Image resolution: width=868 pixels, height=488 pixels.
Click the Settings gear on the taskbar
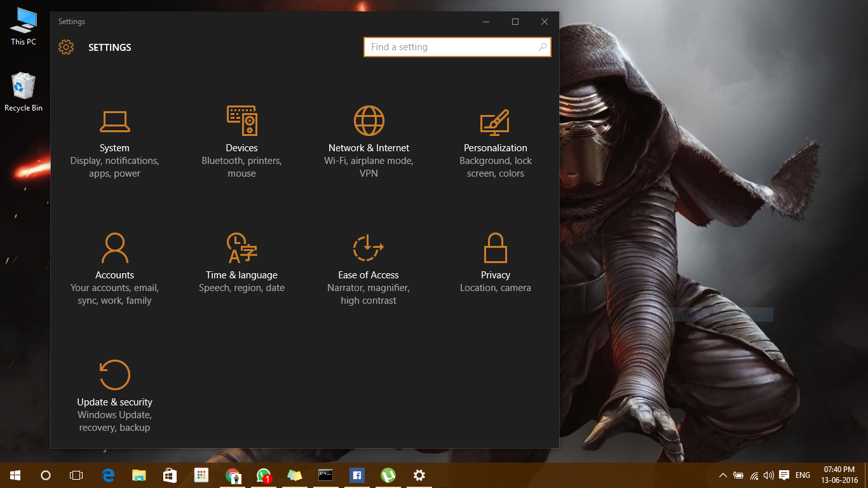click(419, 475)
